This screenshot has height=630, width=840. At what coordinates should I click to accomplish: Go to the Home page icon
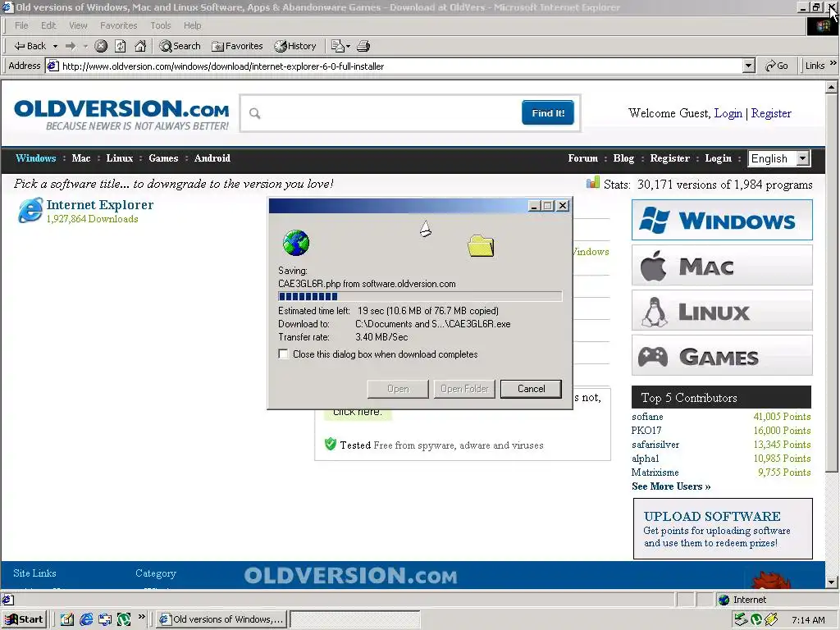coord(140,46)
